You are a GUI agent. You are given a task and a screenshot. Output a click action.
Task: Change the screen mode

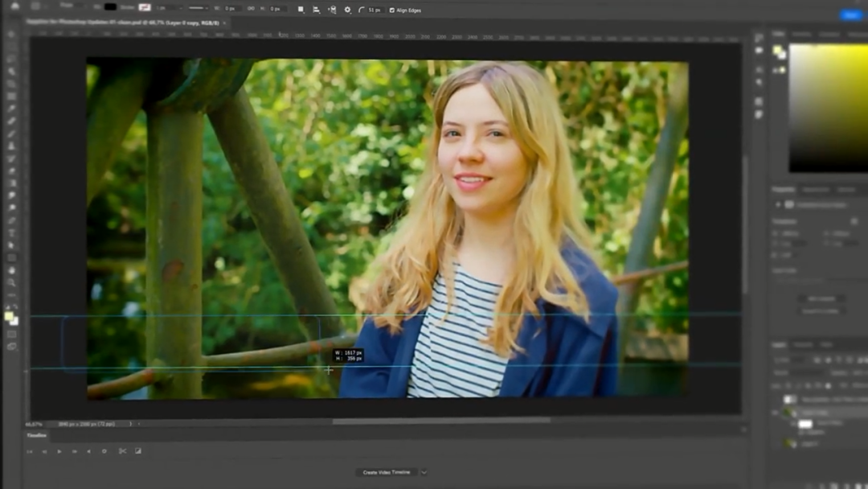pos(11,347)
